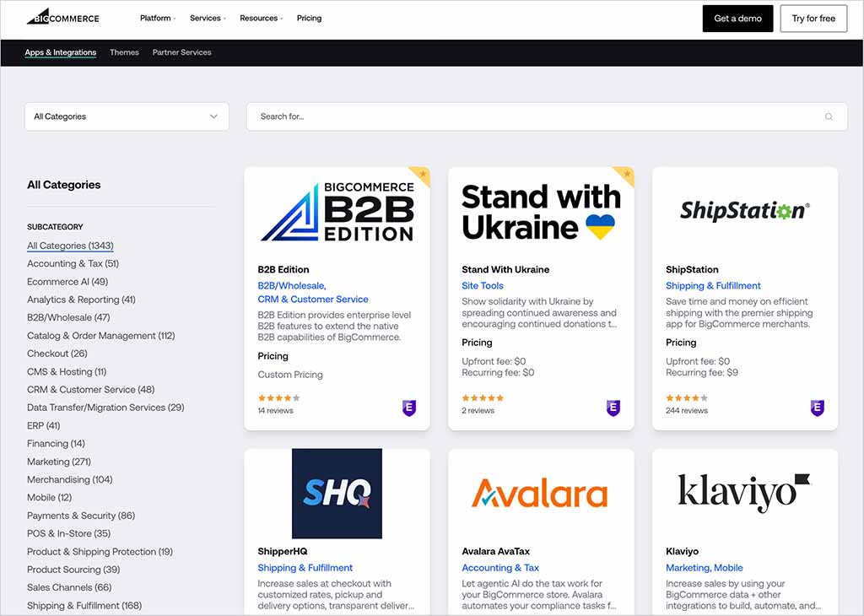The height and width of the screenshot is (616, 864).
Task: Click the purple E badge on B2B Edition card
Action: (x=409, y=408)
